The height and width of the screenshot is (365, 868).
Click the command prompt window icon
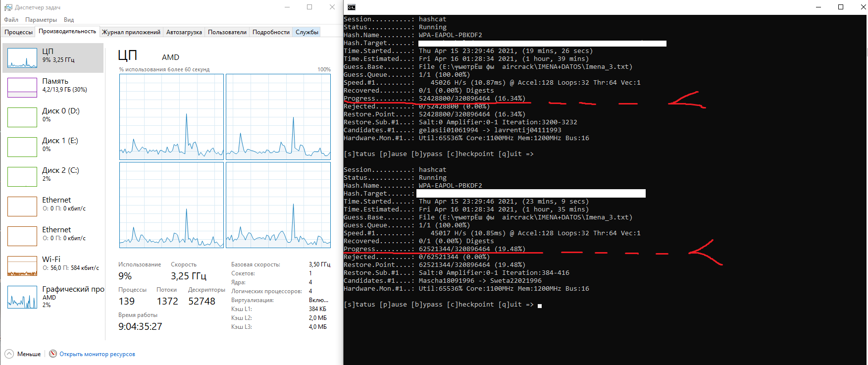[x=352, y=7]
